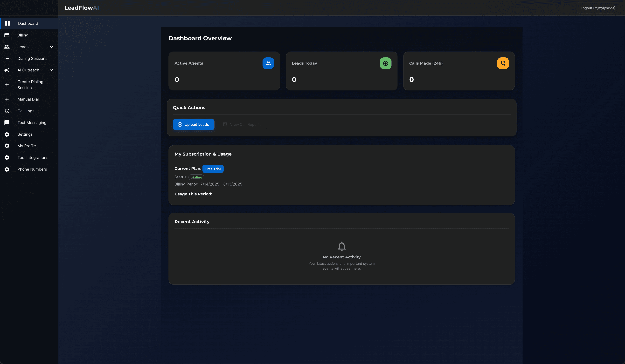Expand the AI Outreach chevron
This screenshot has width=625, height=364.
click(x=51, y=70)
